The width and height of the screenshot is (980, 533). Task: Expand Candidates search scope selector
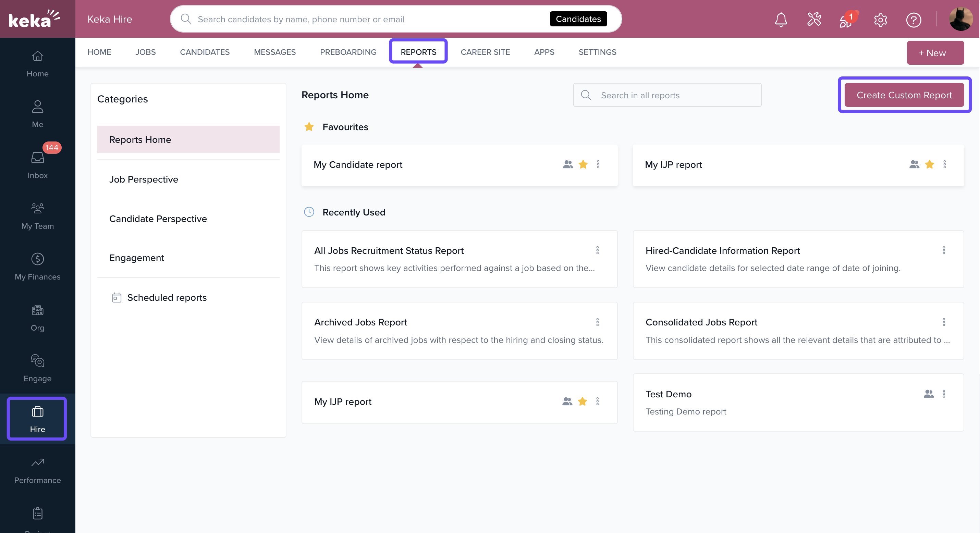pos(578,19)
